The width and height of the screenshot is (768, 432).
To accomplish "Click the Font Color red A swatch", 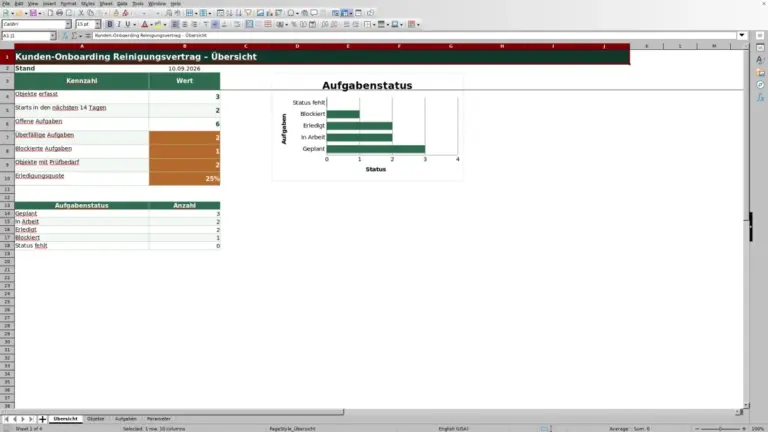I will point(144,24).
